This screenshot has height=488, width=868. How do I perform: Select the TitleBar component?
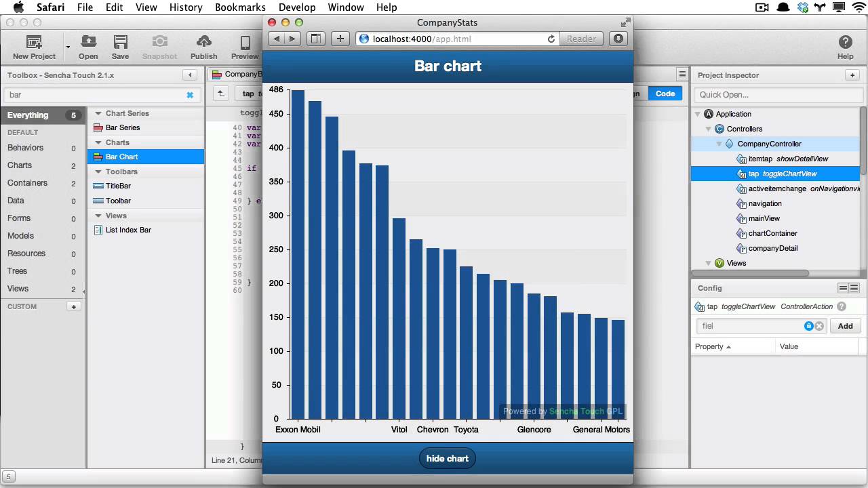click(x=146, y=186)
